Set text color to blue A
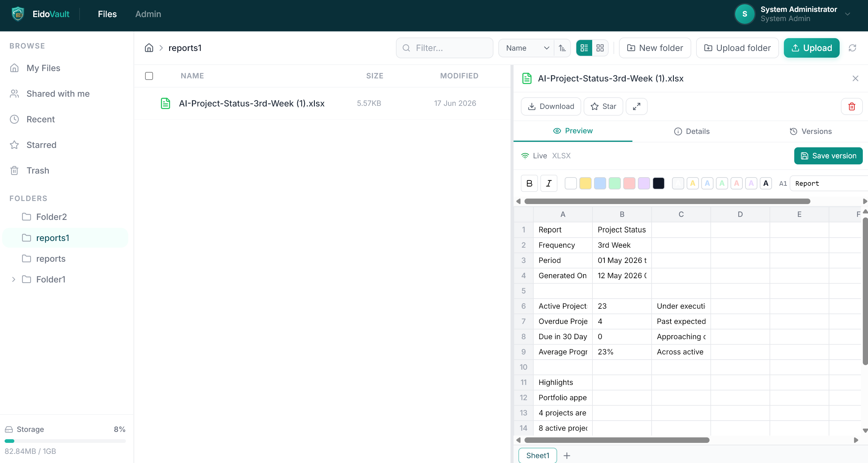The height and width of the screenshot is (463, 868). [x=707, y=183]
